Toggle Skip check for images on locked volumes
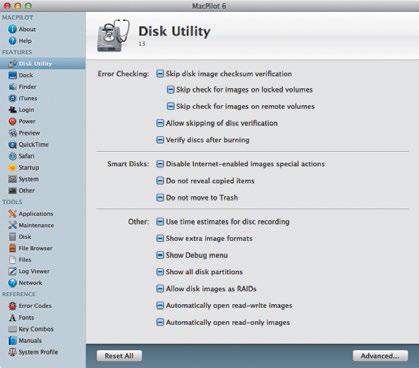Image resolution: width=419 pixels, height=368 pixels. [x=170, y=89]
